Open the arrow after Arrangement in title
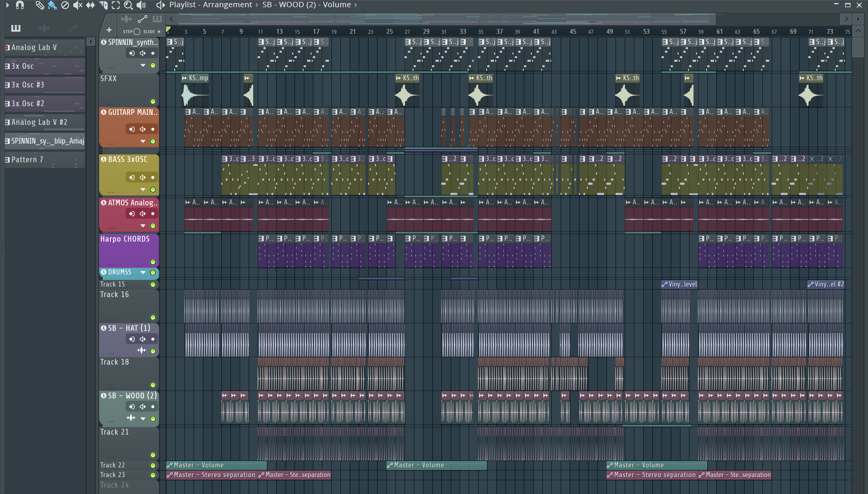Screen dimensions: 868x494 pyautogui.click(x=257, y=5)
